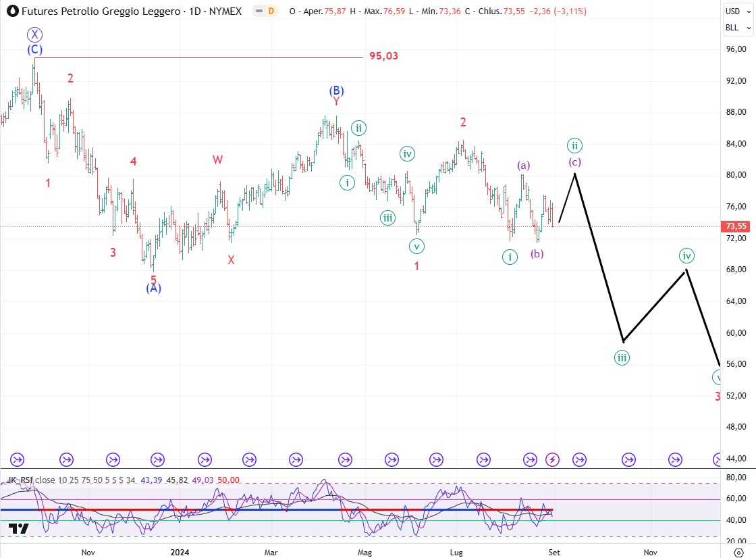Select the purple (b) wave label
This screenshot has width=756, height=558.
tap(537, 253)
